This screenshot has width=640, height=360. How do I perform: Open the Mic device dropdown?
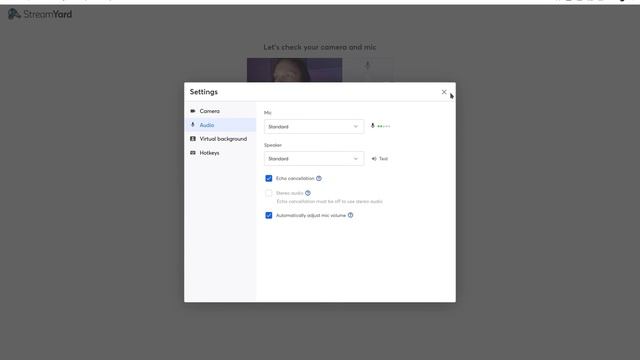point(313,127)
